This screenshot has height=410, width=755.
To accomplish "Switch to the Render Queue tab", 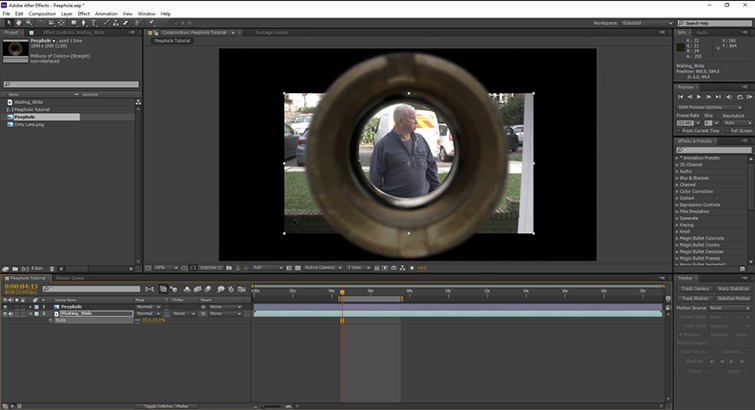I will click(x=69, y=278).
